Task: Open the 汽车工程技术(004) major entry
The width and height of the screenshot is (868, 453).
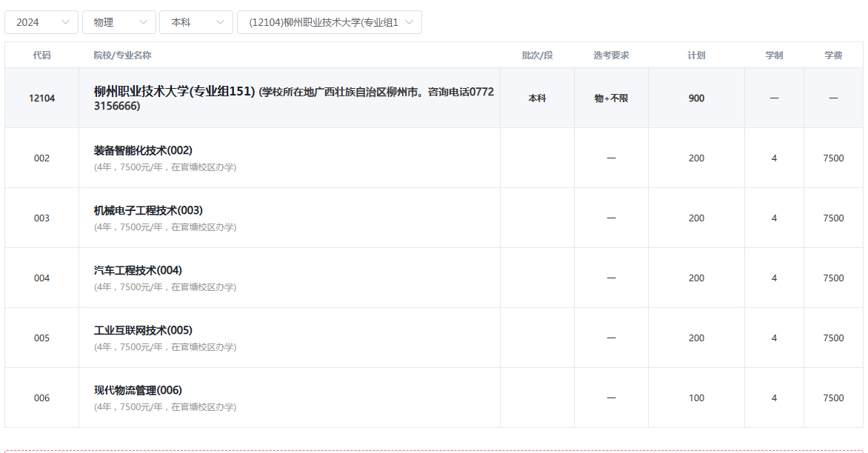Action: [x=138, y=270]
